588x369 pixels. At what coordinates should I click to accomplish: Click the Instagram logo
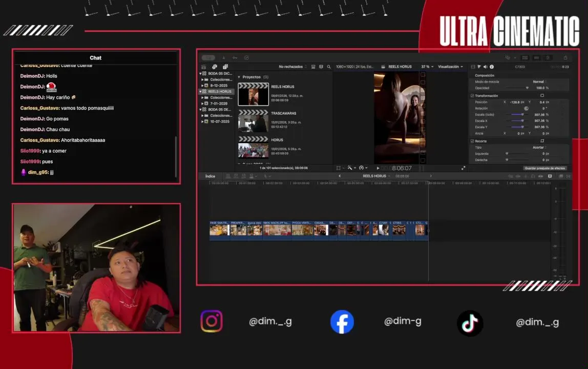(x=212, y=321)
